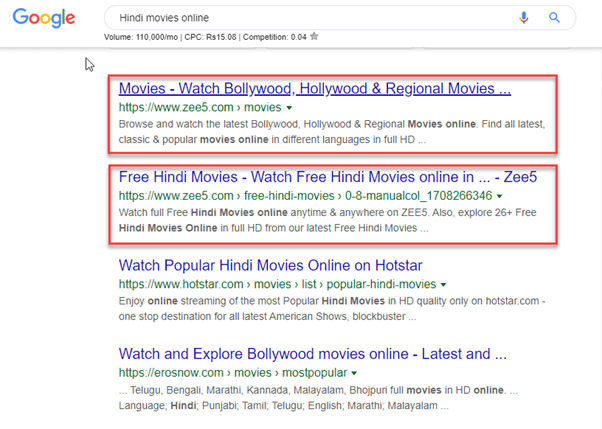Expand dropdown arrow after 0-8-manualcol_1708266346
This screenshot has height=429, width=602.
[x=499, y=196]
